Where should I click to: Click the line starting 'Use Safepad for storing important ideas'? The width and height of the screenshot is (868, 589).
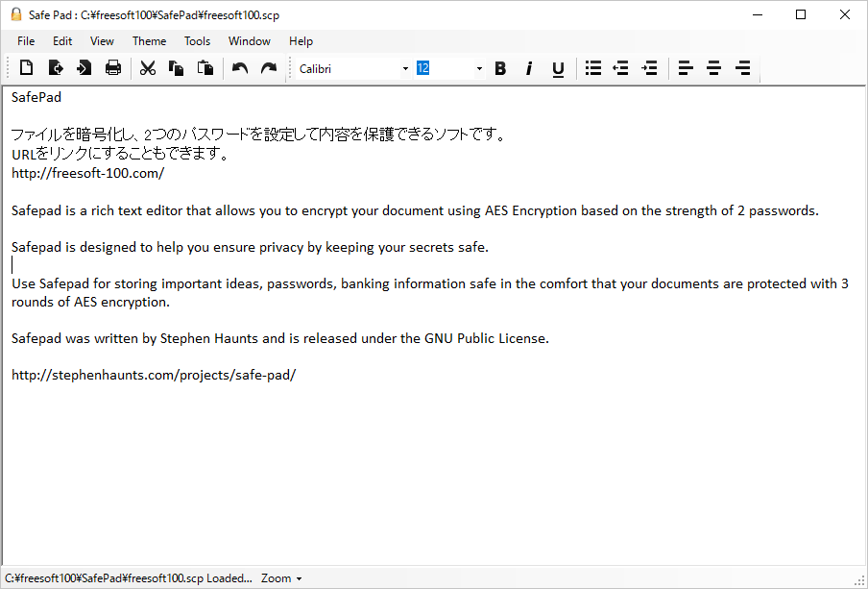click(x=430, y=283)
